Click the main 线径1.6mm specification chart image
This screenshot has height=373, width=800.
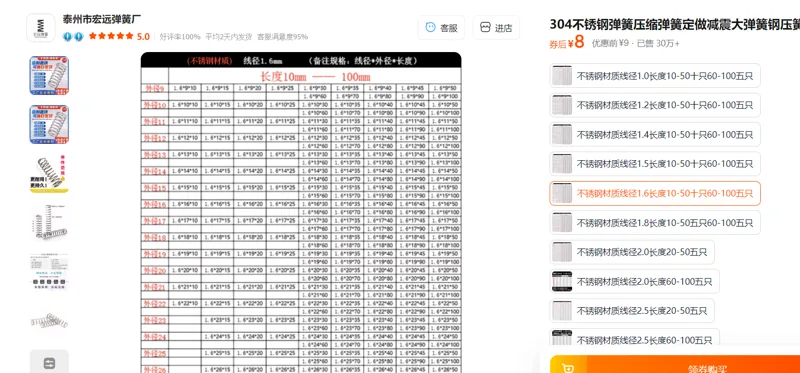301,212
